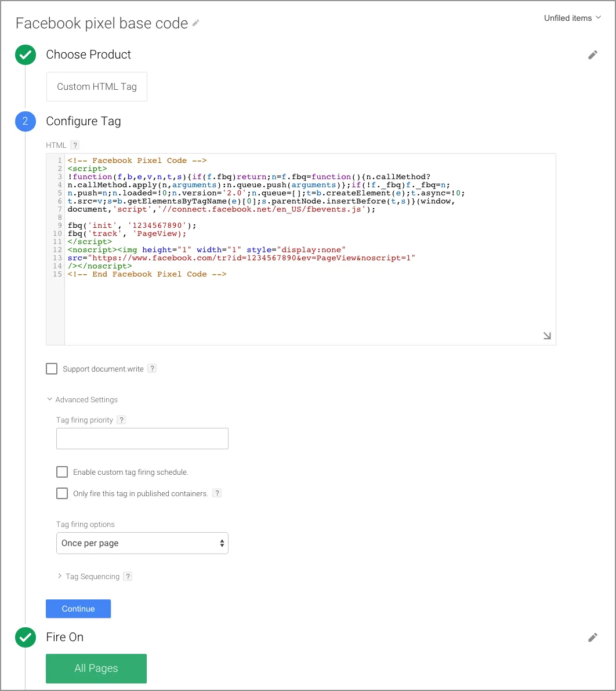Expand the Tag Sequencing section

(89, 576)
